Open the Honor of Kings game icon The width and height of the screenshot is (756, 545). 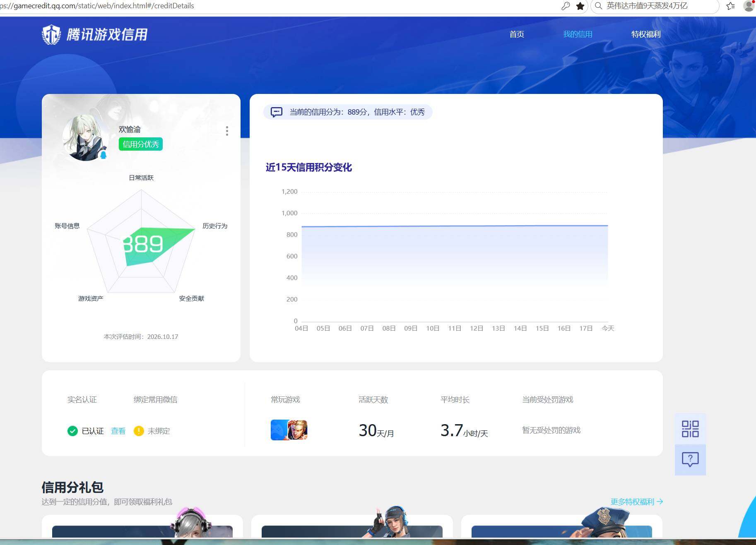click(298, 430)
